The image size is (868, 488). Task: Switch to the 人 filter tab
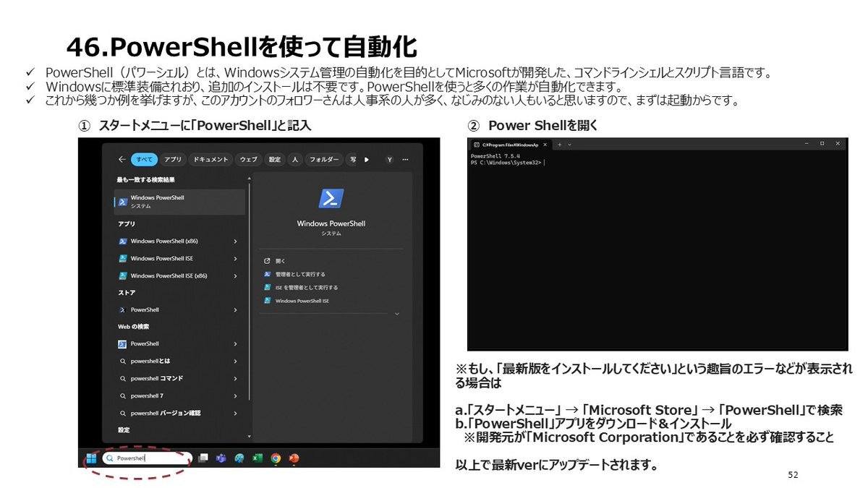point(295,159)
